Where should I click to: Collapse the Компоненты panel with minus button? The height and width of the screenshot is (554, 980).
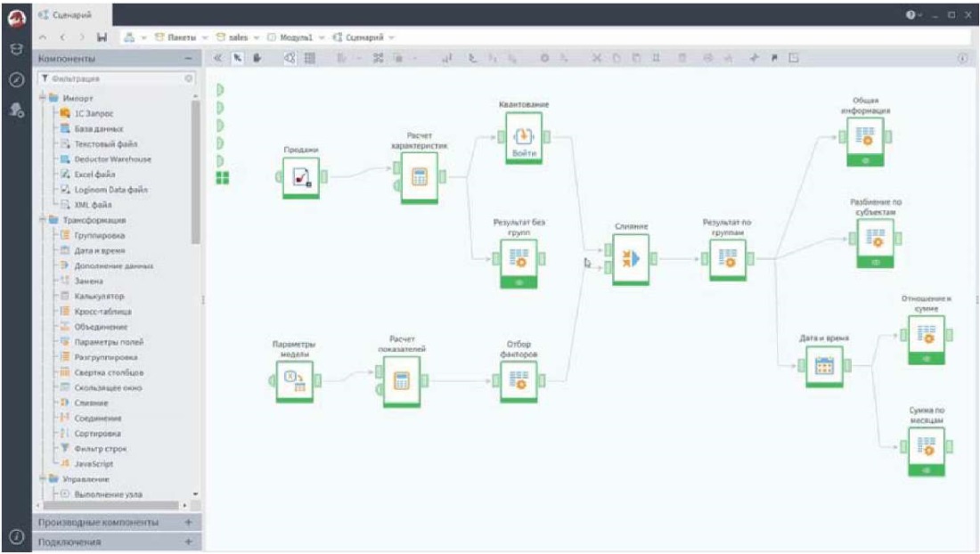coord(189,58)
